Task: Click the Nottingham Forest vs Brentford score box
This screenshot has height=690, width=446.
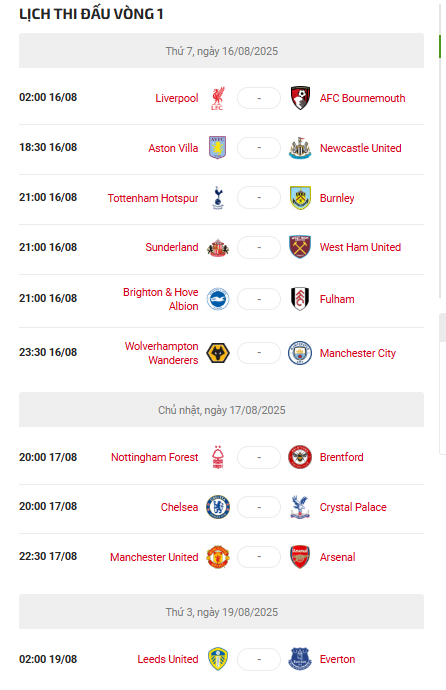Action: [x=259, y=457]
